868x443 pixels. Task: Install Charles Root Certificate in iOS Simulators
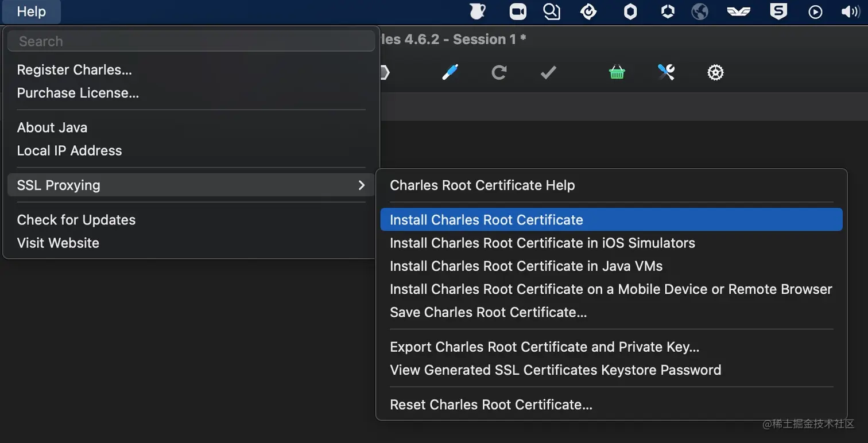[x=611, y=243]
